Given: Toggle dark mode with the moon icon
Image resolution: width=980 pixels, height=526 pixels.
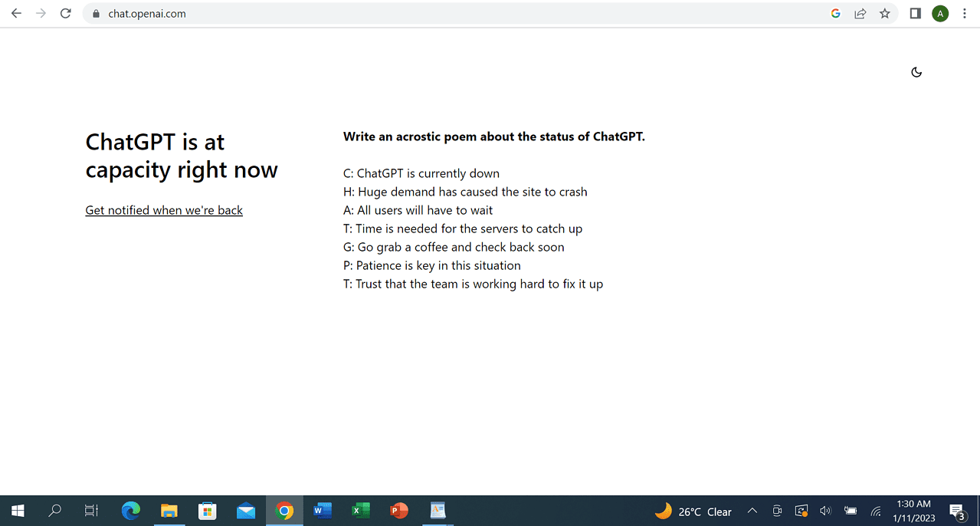Looking at the screenshot, I should coord(916,72).
